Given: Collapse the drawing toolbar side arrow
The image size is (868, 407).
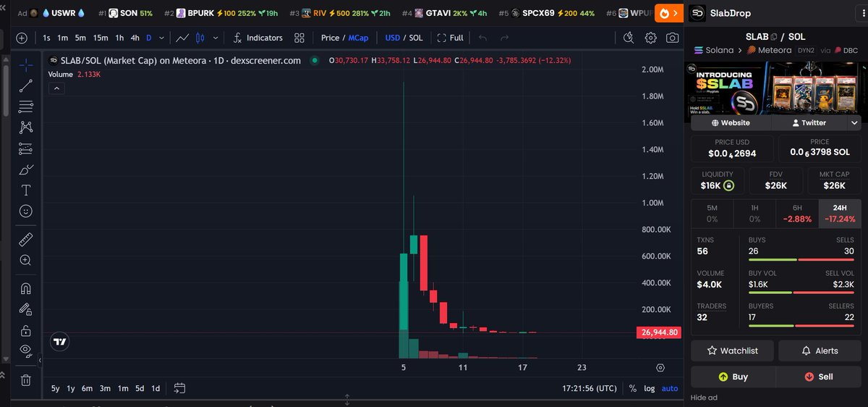Looking at the screenshot, I should coord(40,361).
